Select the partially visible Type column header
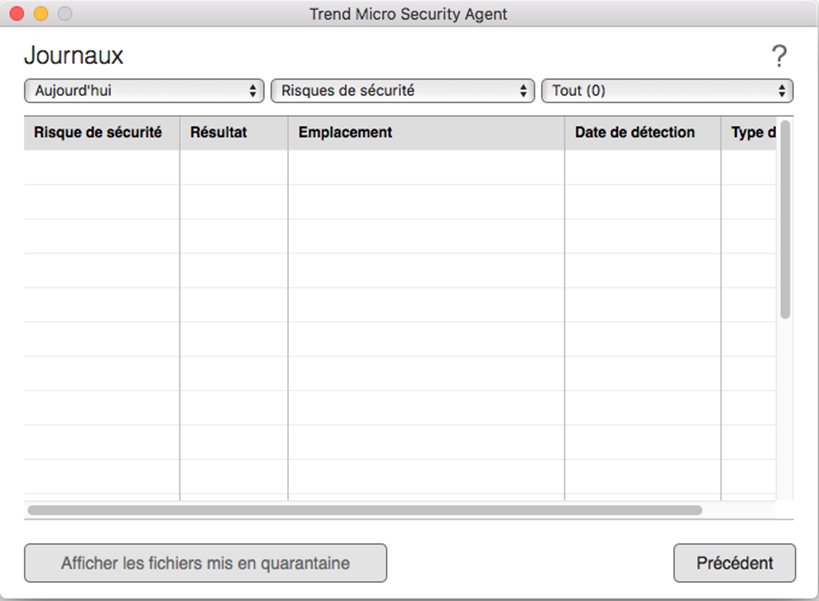The width and height of the screenshot is (819, 601). [752, 133]
